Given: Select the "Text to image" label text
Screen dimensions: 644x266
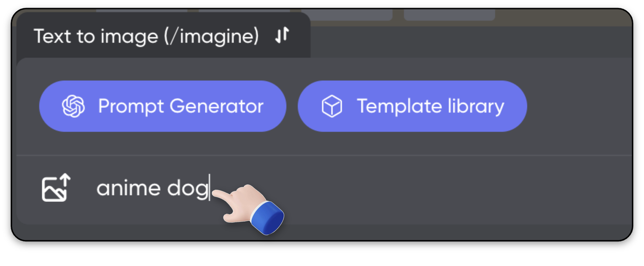Looking at the screenshot, I should coord(96,36).
